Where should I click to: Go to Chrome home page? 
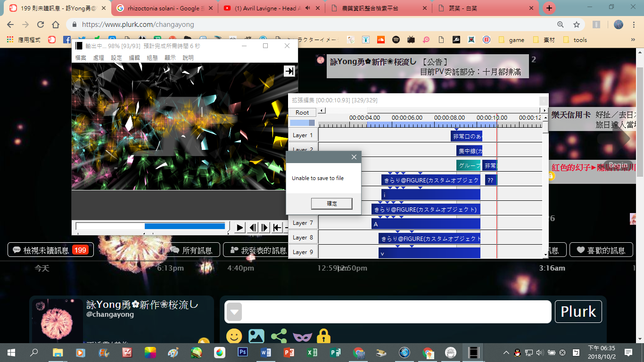tap(56, 25)
